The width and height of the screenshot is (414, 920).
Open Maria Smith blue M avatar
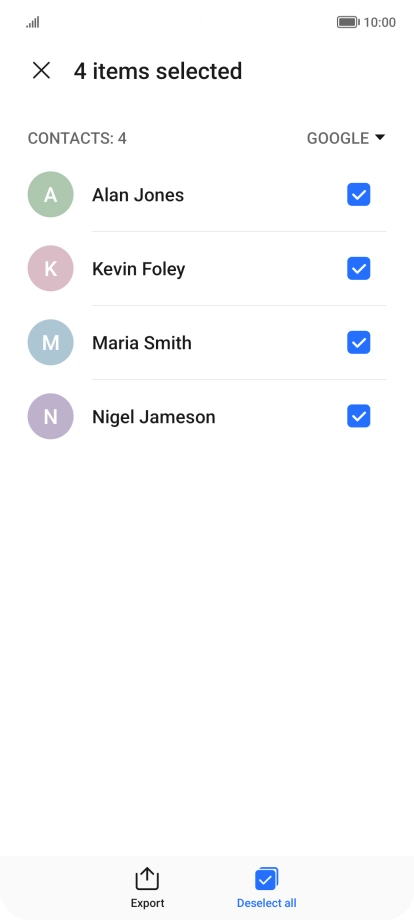pyautogui.click(x=50, y=342)
